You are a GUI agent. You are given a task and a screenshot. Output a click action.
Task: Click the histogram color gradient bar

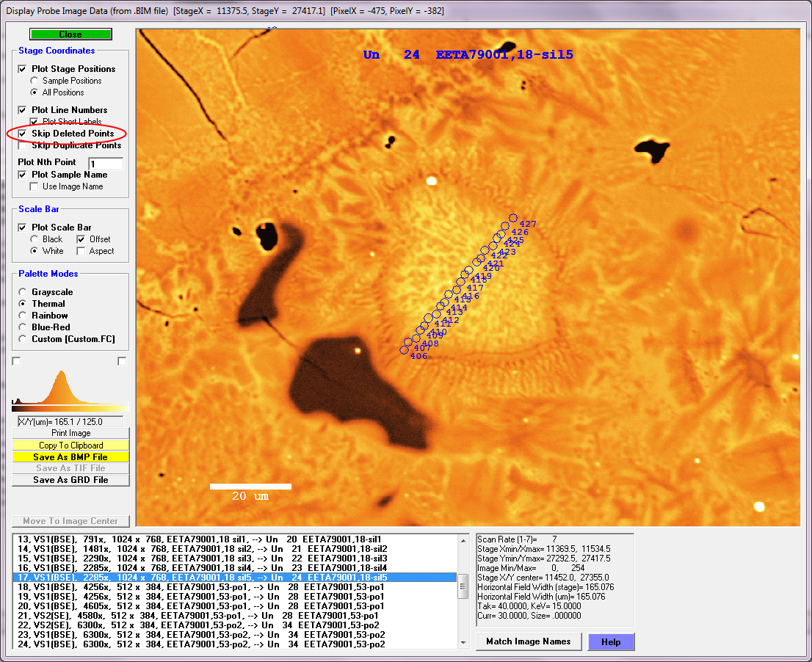(x=70, y=407)
